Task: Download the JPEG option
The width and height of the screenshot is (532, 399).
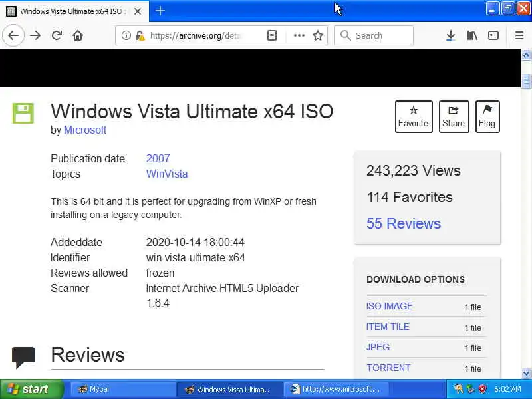Action: pyautogui.click(x=378, y=347)
